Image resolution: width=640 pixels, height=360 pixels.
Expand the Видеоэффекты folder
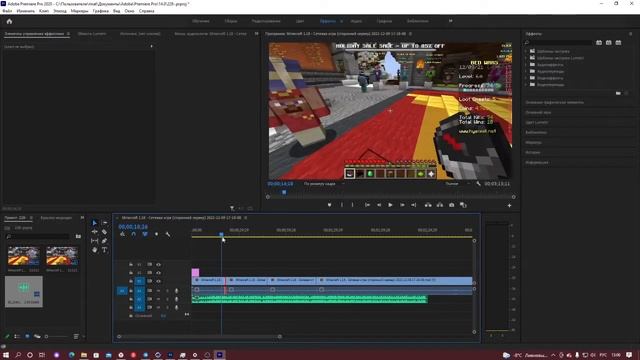pos(527,78)
